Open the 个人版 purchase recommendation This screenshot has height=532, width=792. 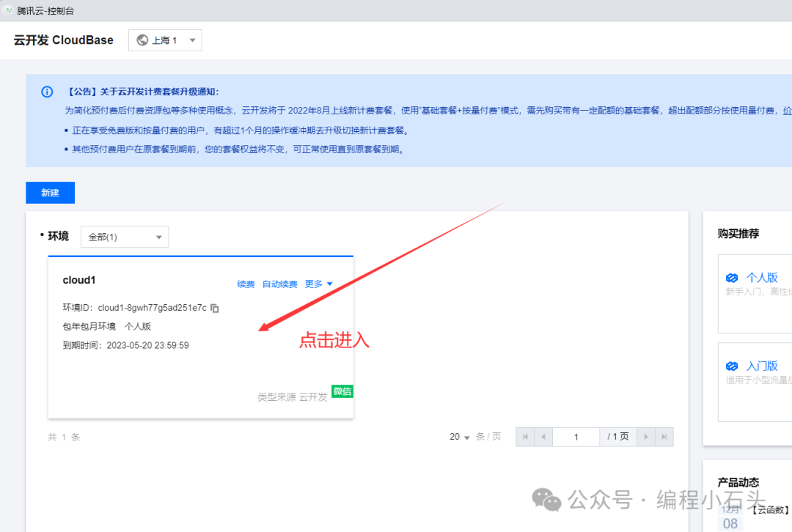[762, 278]
